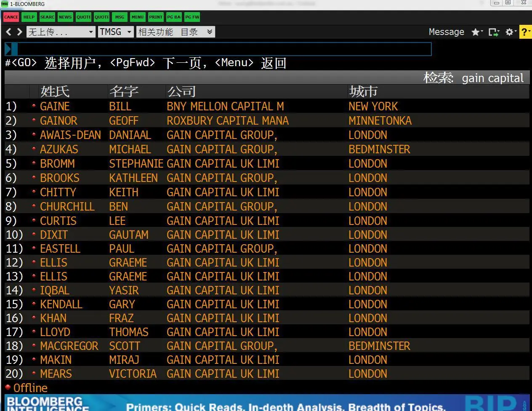Viewport: 532px width, 411px height.
Task: Go back with the left arrow icon
Action: point(8,32)
